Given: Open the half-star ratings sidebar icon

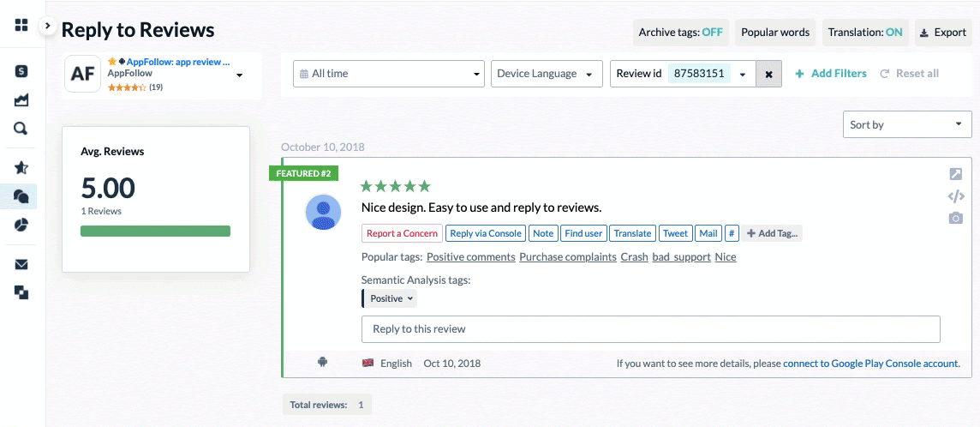Looking at the screenshot, I should [21, 167].
